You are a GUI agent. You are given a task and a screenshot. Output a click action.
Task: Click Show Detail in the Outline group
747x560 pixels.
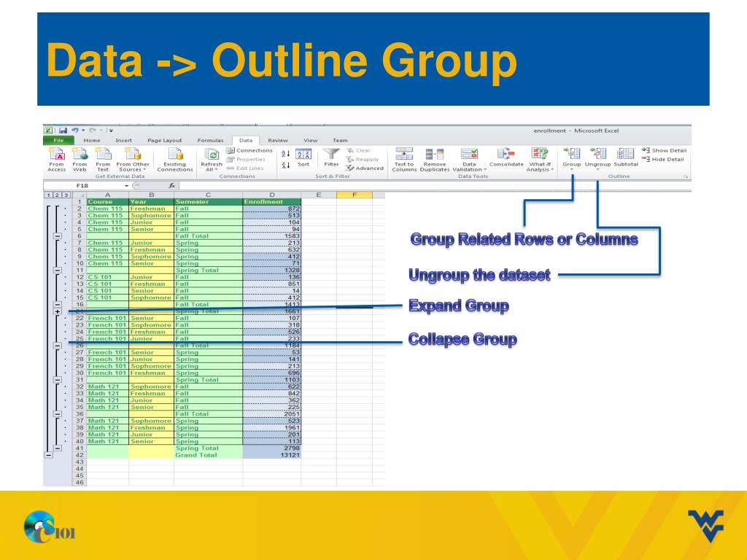pos(664,150)
